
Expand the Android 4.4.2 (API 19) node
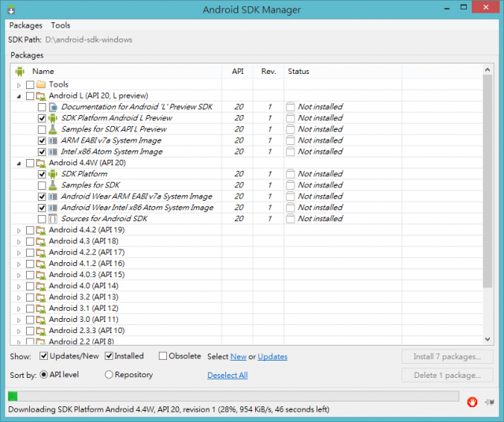(19, 231)
